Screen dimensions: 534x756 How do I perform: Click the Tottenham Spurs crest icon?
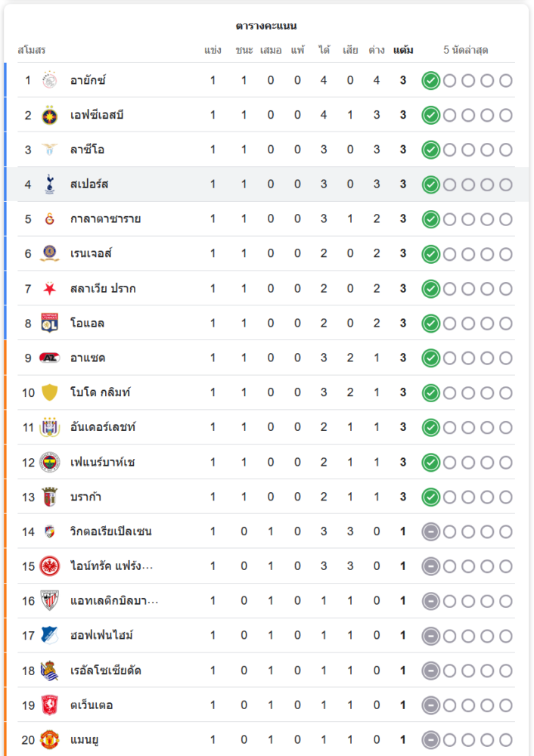tap(50, 184)
